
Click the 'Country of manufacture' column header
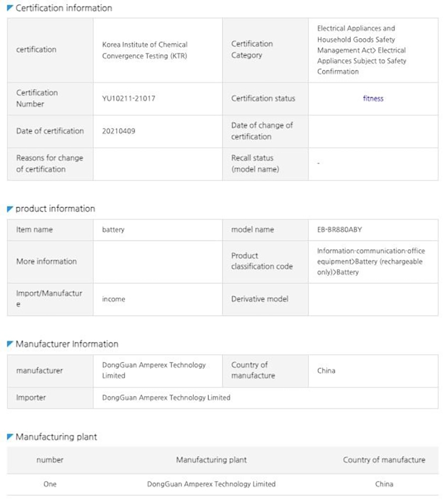pyautogui.click(x=384, y=460)
